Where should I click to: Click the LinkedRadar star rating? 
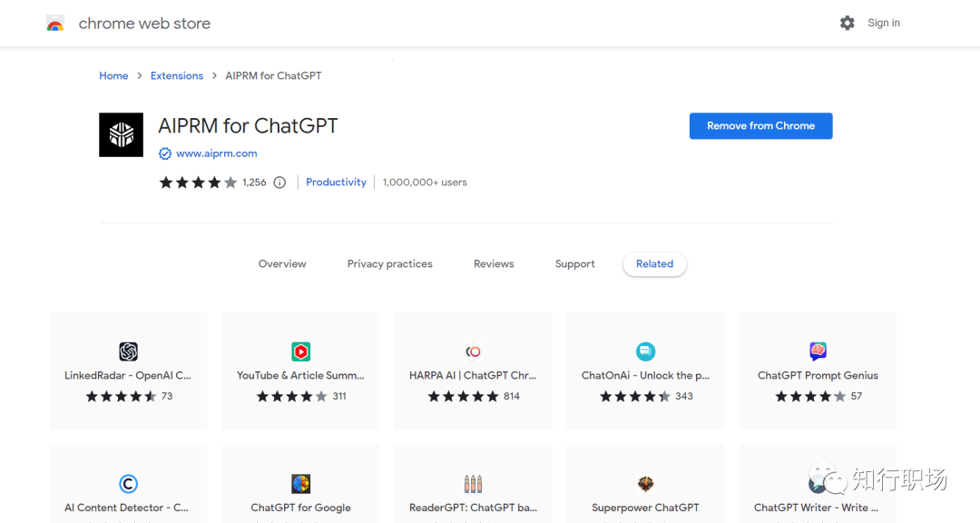tap(122, 397)
